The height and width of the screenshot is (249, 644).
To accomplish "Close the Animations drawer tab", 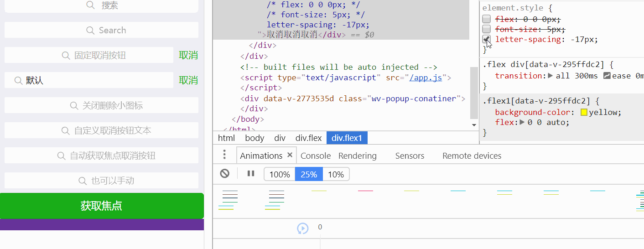I will coord(290,155).
